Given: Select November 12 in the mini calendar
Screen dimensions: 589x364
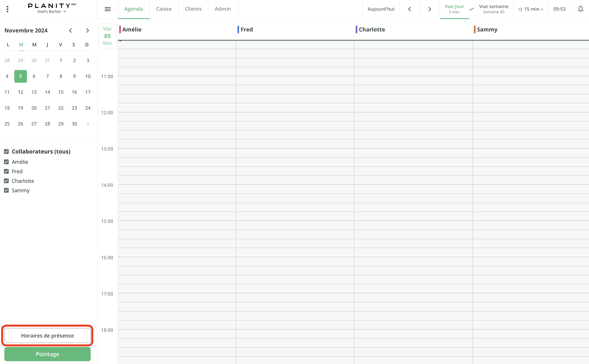Looking at the screenshot, I should [x=20, y=92].
